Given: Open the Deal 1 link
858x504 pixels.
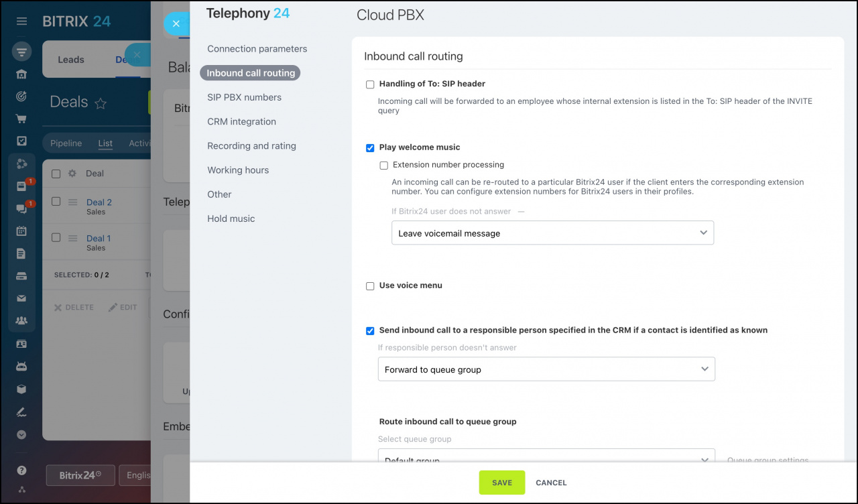Looking at the screenshot, I should point(99,238).
